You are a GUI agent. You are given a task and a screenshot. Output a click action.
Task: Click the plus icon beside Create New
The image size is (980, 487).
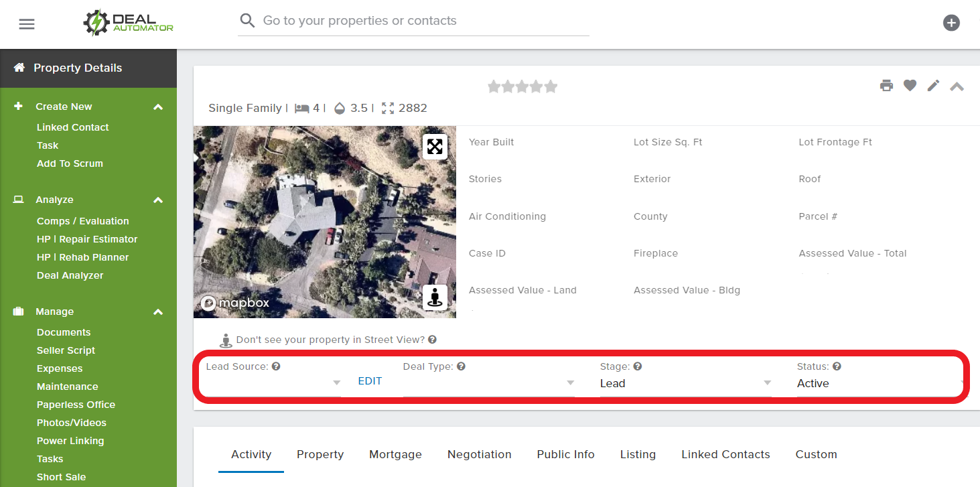click(x=19, y=106)
